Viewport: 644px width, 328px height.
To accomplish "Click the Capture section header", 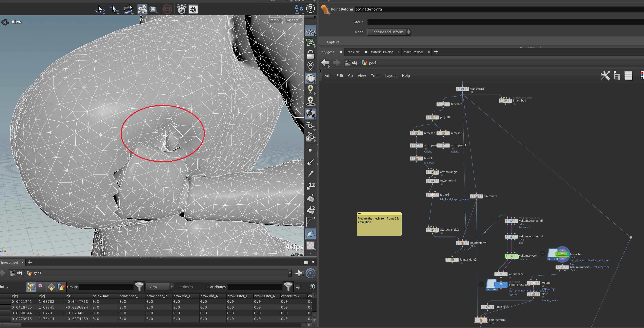I will pos(333,42).
